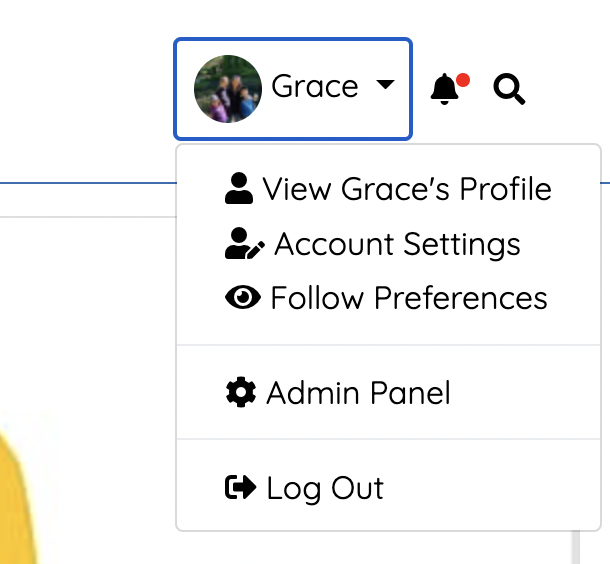This screenshot has height=564, width=610.
Task: Log Out of the account
Action: tap(389, 488)
